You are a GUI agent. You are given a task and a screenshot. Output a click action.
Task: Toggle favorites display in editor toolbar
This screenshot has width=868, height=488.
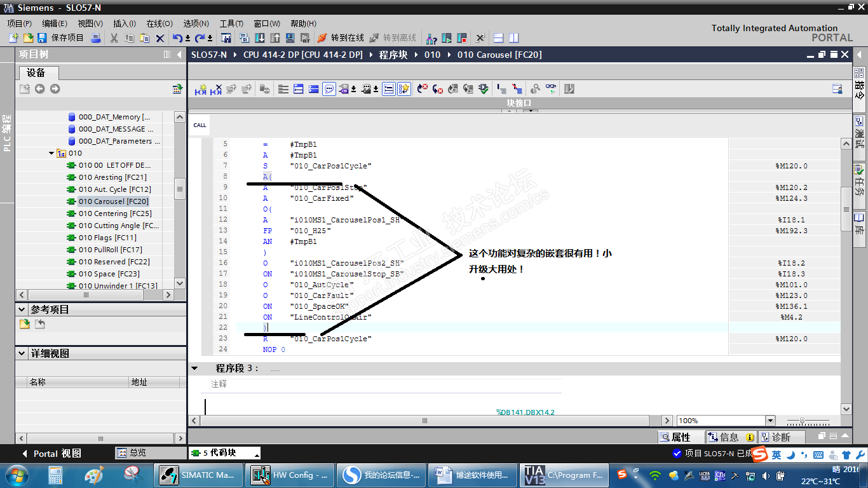[x=404, y=89]
